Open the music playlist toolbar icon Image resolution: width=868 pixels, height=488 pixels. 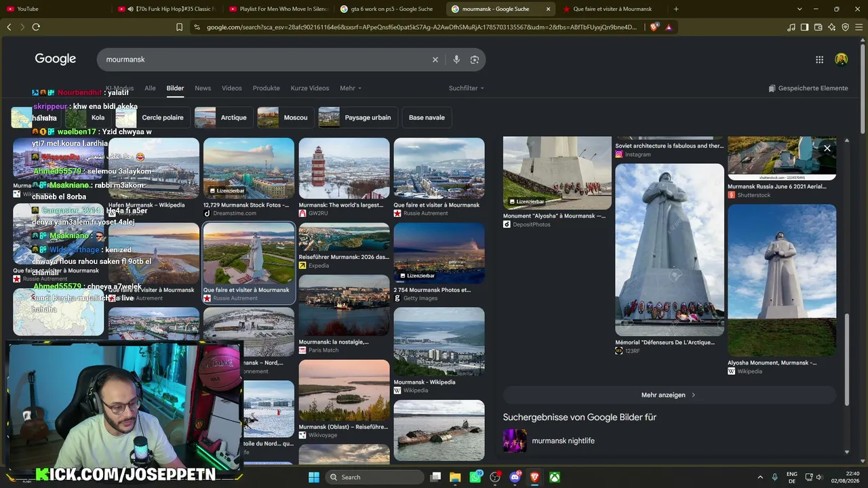tap(791, 27)
